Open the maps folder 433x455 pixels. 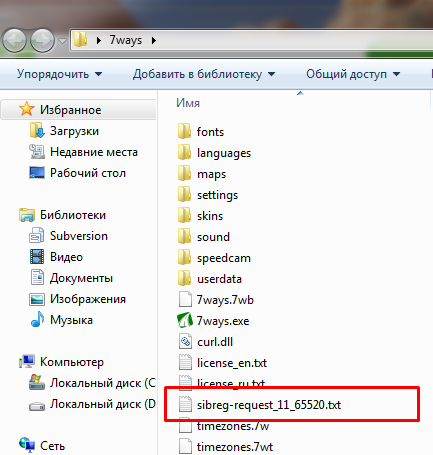(211, 174)
